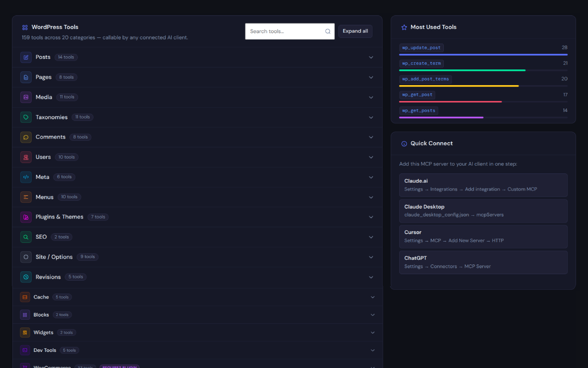
Task: Expand the Site / Options chevron
Action: point(371,257)
